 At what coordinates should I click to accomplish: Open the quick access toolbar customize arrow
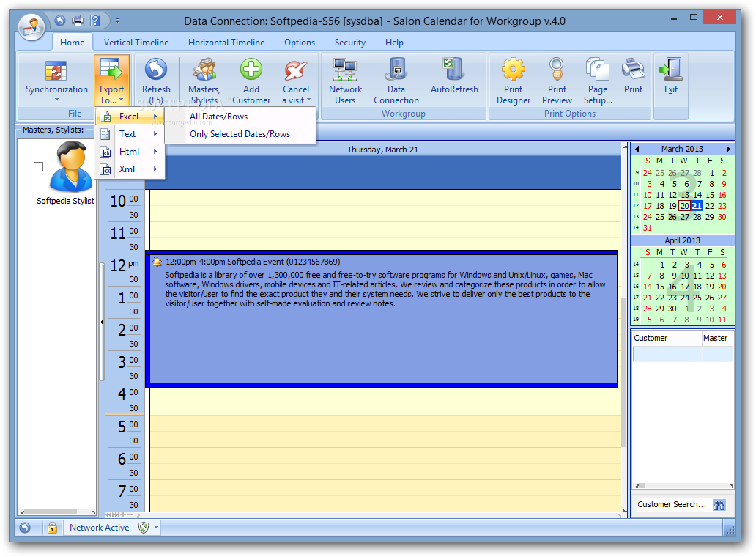117,21
